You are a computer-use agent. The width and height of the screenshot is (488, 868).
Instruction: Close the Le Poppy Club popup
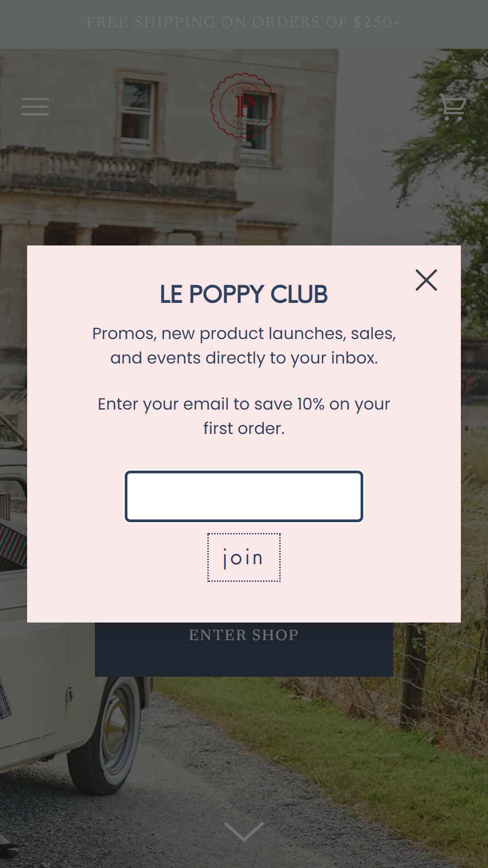[x=426, y=280]
